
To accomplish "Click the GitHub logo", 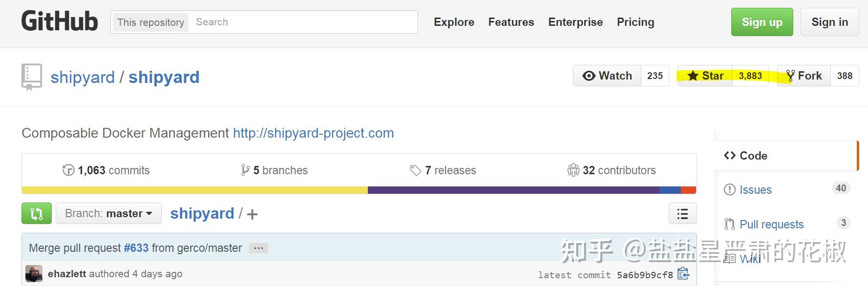I will pyautogui.click(x=60, y=22).
